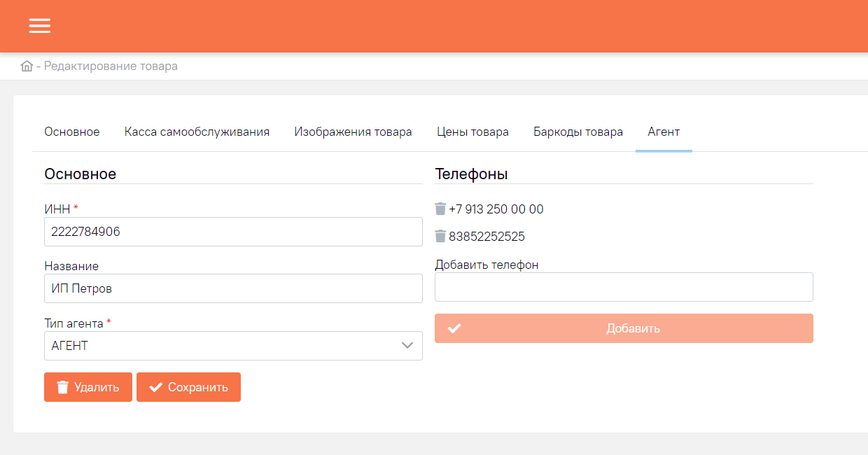868x455 pixels.
Task: Select the Агент tab
Action: coord(664,132)
